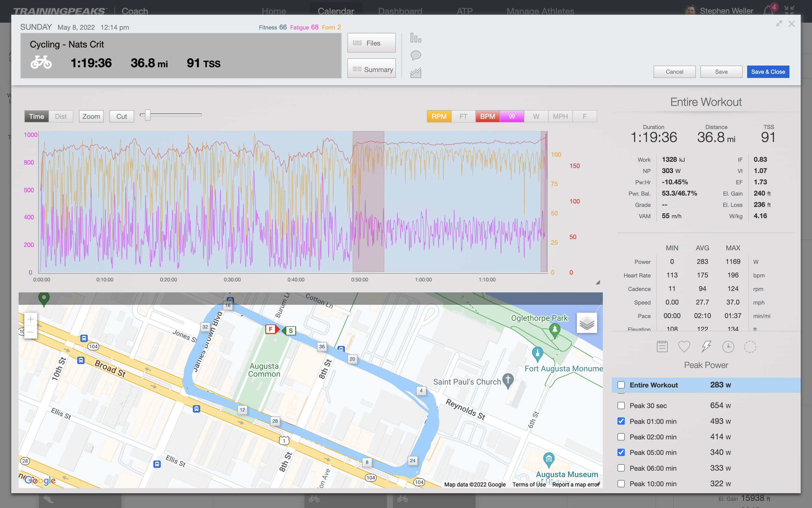The width and height of the screenshot is (812, 508).
Task: Switch chart axis to Dist
Action: tap(61, 116)
